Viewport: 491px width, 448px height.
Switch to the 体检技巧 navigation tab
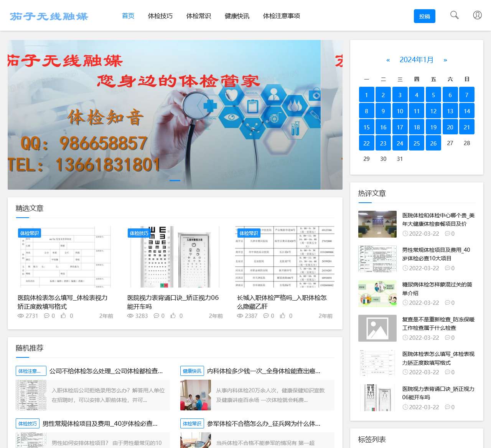161,16
